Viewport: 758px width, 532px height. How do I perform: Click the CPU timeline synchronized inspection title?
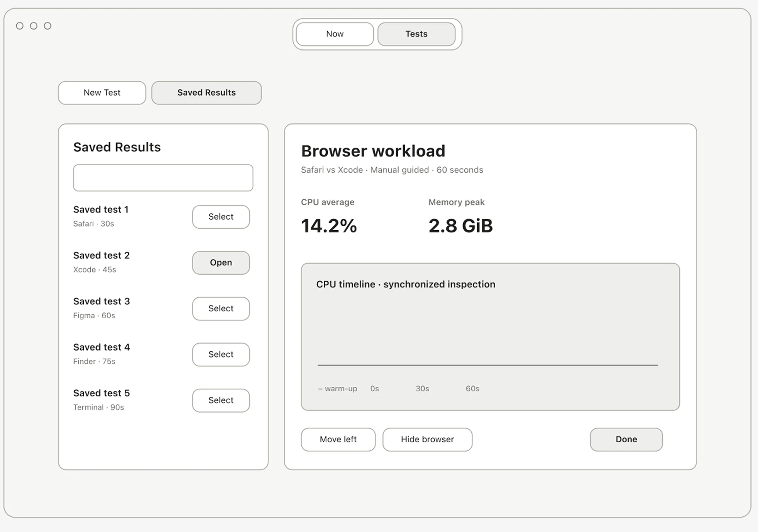[x=406, y=284]
